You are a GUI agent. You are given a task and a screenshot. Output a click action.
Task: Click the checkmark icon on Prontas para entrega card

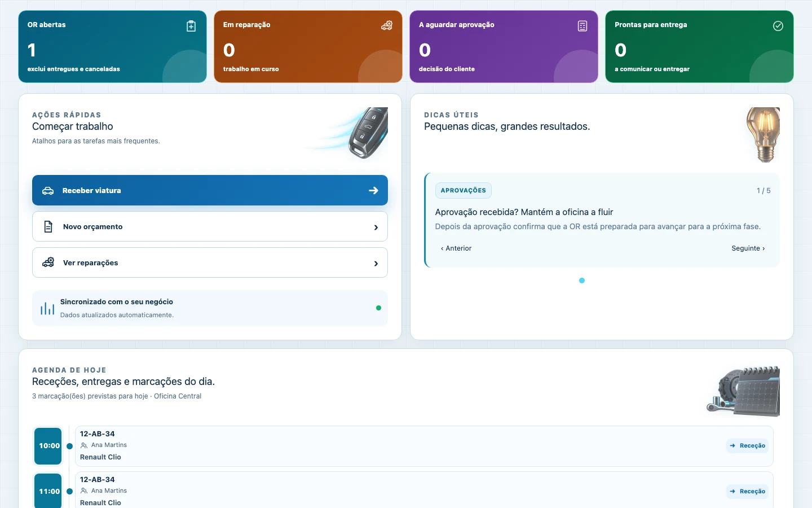click(778, 26)
